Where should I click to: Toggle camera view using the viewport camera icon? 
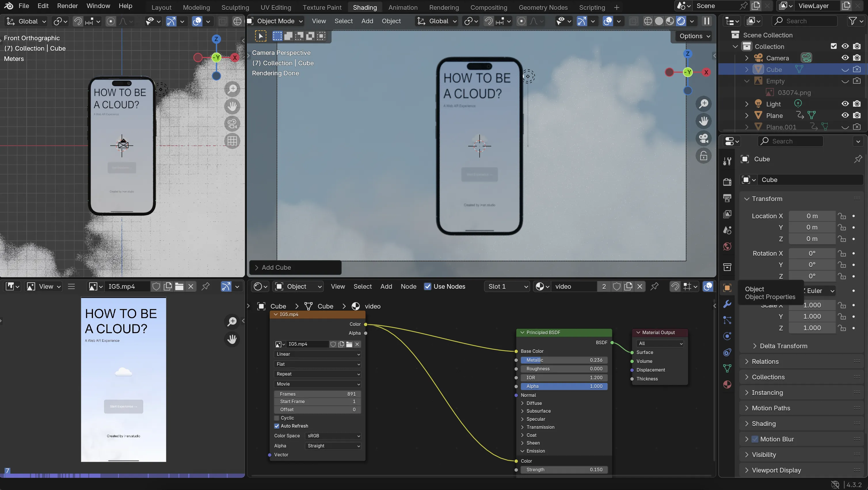tap(704, 138)
